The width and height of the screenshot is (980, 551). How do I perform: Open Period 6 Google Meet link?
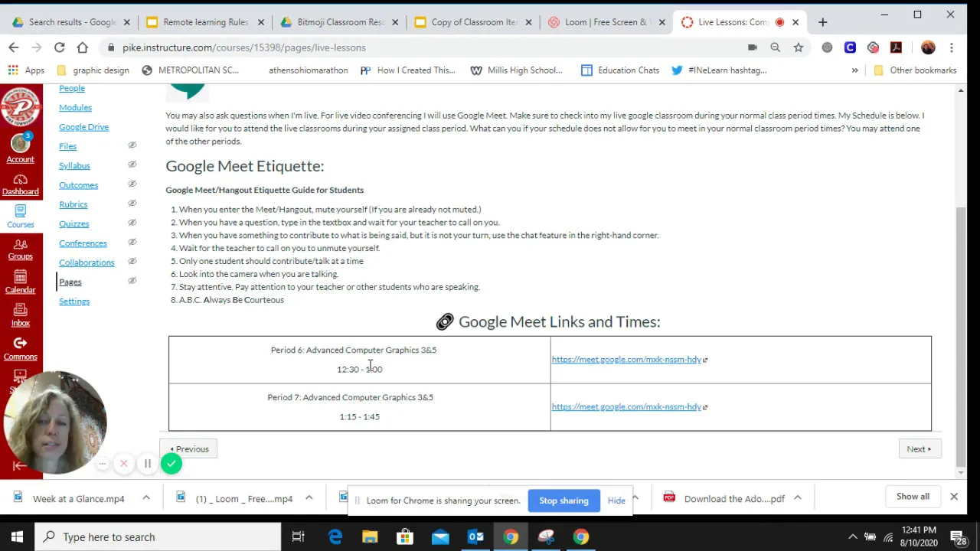coord(626,360)
